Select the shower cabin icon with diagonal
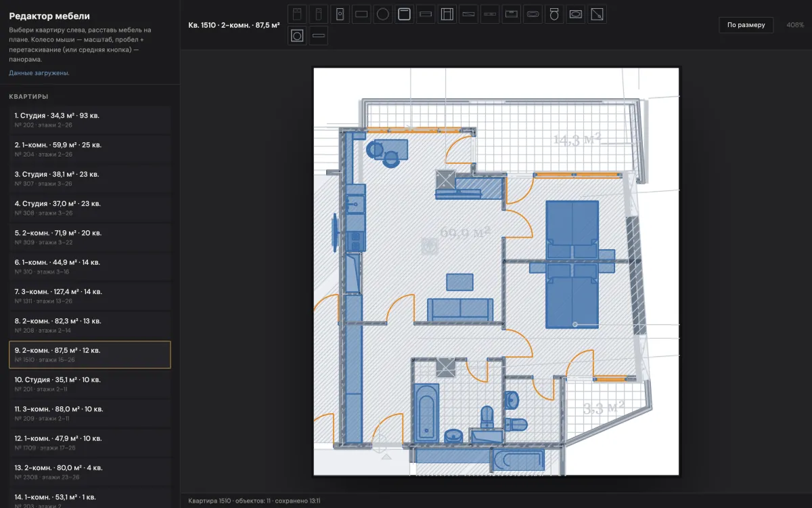Viewport: 812px width, 508px height. [597, 14]
